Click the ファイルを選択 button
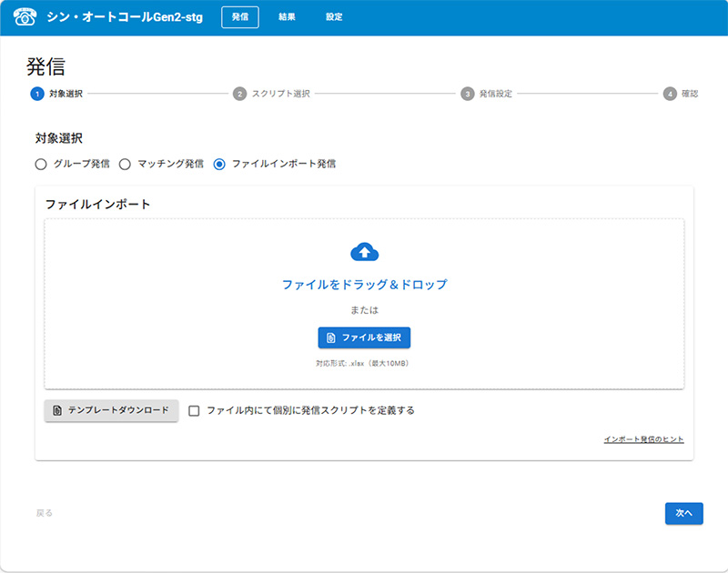This screenshot has width=728, height=573. [364, 337]
